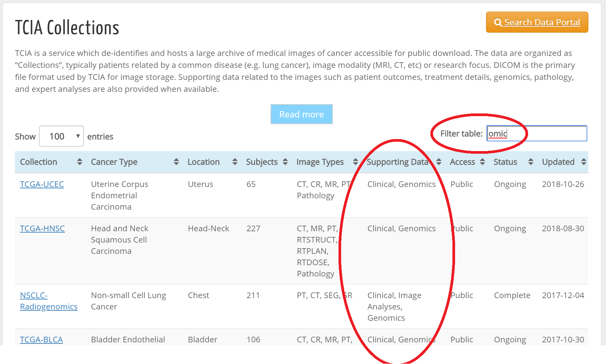This screenshot has width=606, height=364.
Task: Click the Image Types sort arrows
Action: click(x=355, y=162)
